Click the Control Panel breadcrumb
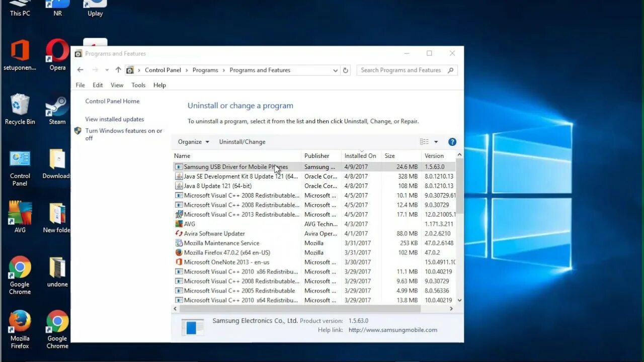644x362 pixels. [163, 70]
